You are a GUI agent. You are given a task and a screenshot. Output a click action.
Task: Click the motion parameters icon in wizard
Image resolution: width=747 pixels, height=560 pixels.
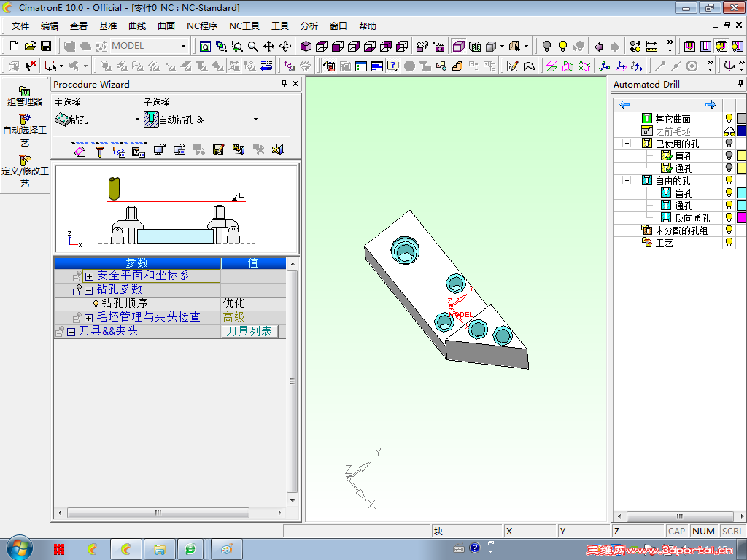(x=119, y=150)
